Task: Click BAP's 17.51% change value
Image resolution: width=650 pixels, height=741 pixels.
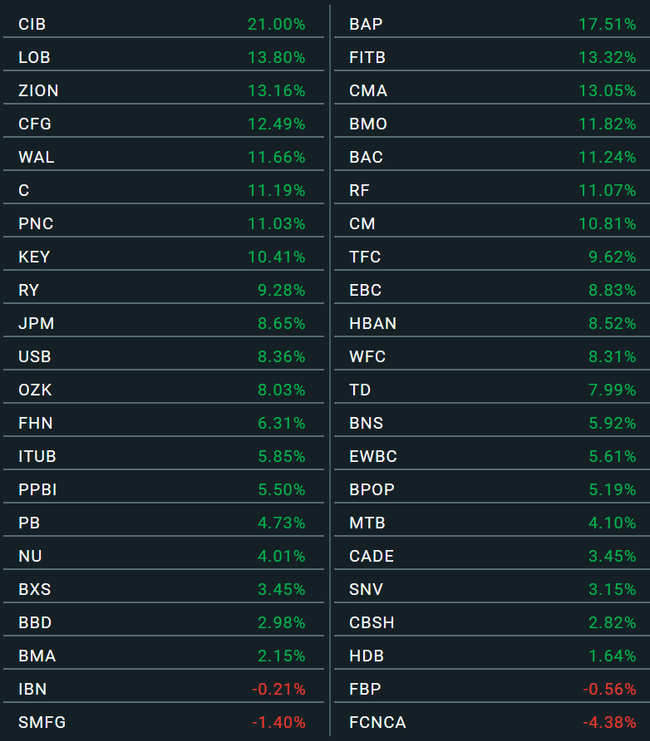Action: pos(607,24)
